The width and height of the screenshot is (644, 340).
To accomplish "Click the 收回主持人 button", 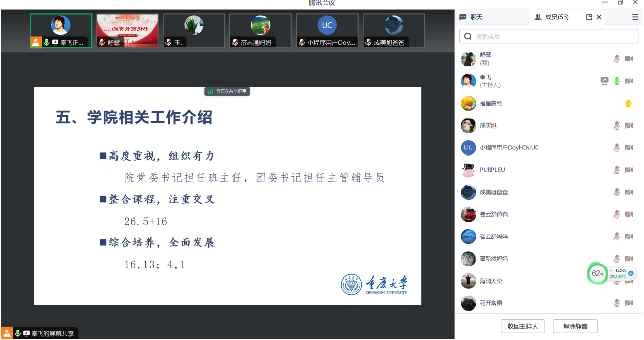I will tap(523, 326).
